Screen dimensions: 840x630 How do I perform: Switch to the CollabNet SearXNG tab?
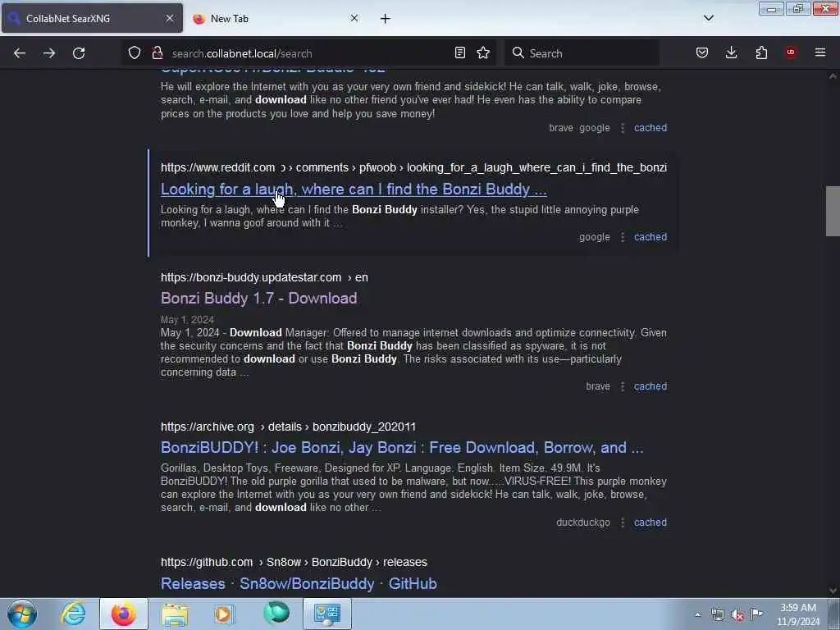click(x=92, y=18)
